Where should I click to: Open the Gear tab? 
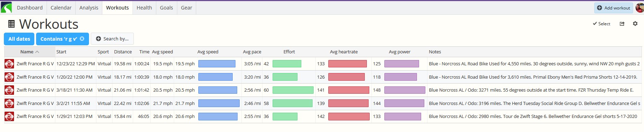click(186, 7)
